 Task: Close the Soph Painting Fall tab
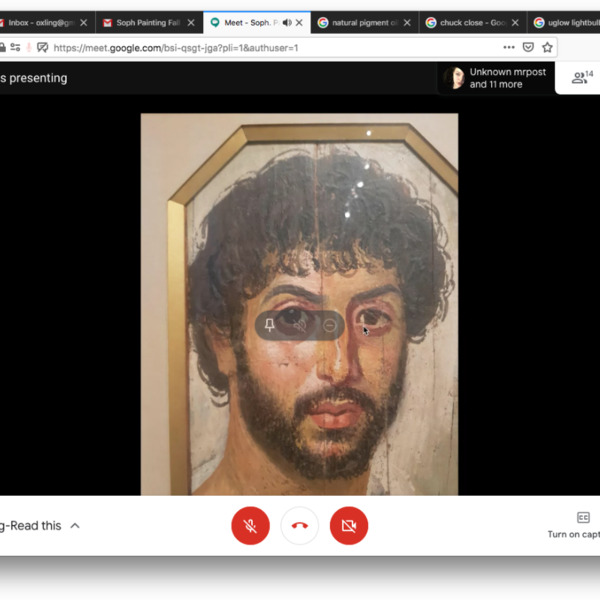pos(191,22)
